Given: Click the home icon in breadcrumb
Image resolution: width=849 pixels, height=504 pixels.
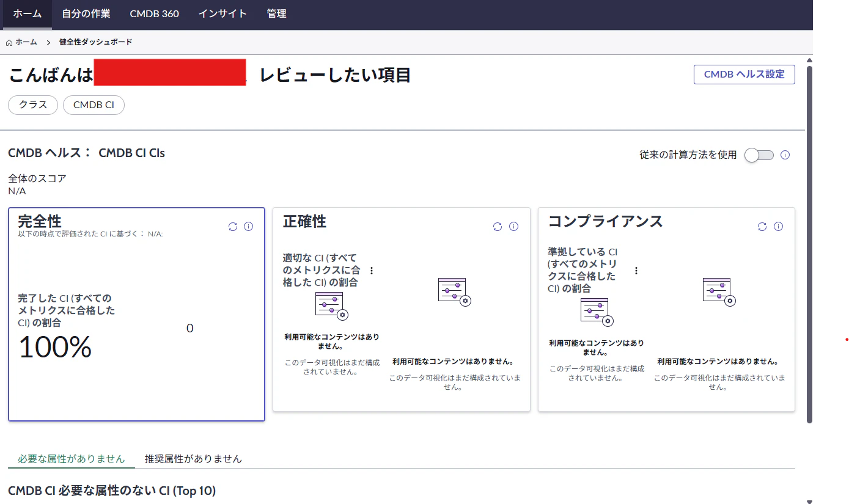Looking at the screenshot, I should [x=9, y=43].
